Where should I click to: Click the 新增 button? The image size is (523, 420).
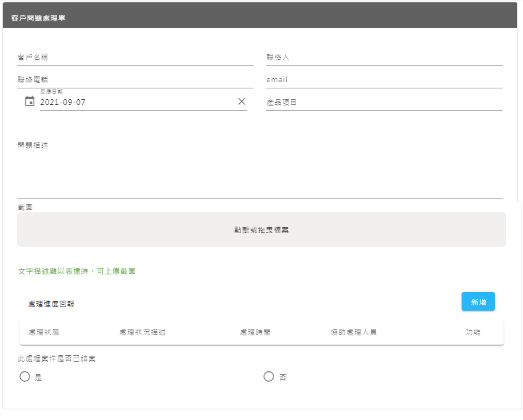(x=478, y=302)
